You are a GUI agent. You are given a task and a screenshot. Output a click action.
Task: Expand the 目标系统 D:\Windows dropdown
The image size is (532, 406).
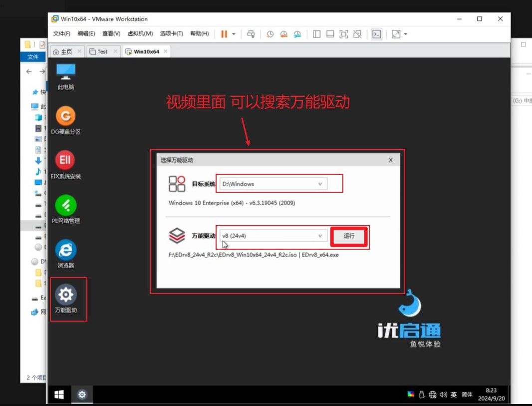pyautogui.click(x=320, y=184)
